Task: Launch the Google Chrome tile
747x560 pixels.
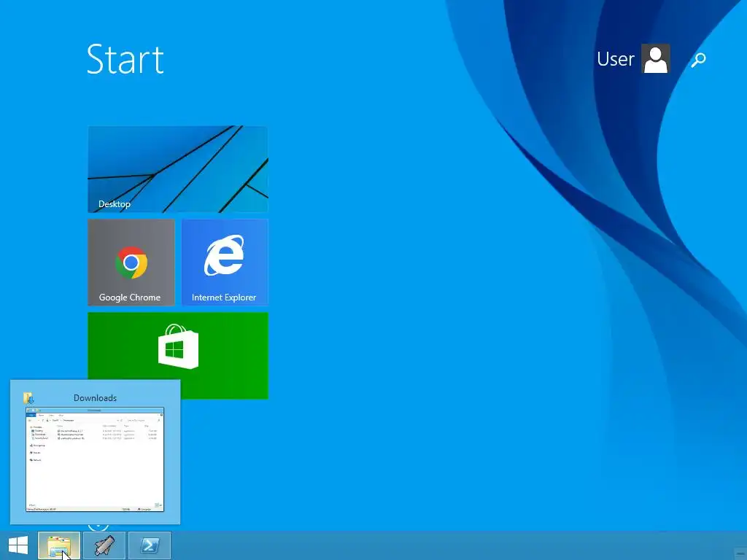Action: point(131,262)
